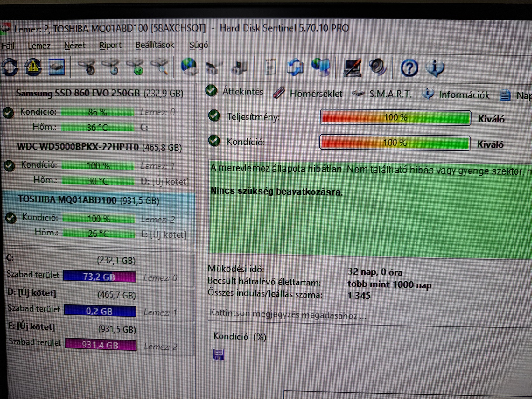The height and width of the screenshot is (399, 532).
Task: Switch to the Áttekintés tab
Action: (x=235, y=92)
